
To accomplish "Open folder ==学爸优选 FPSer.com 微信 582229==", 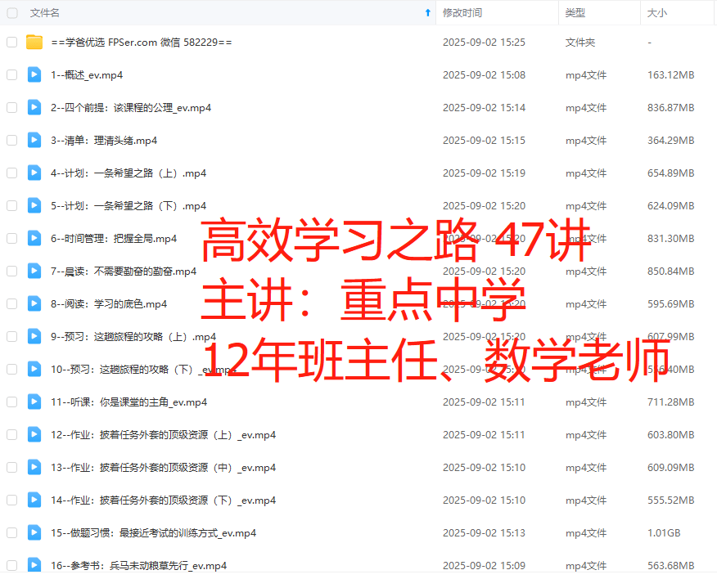I will coord(142,43).
